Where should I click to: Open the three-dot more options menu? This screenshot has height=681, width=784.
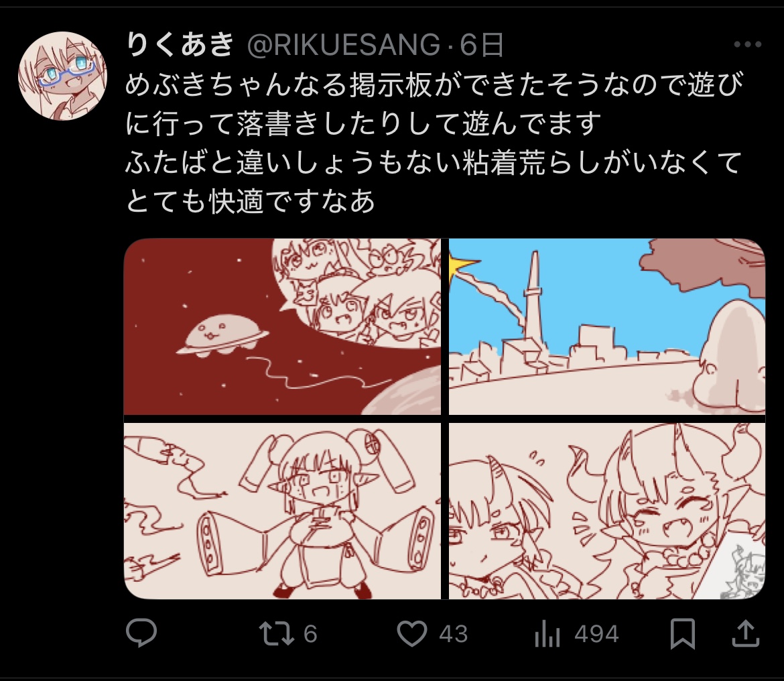coord(748,44)
